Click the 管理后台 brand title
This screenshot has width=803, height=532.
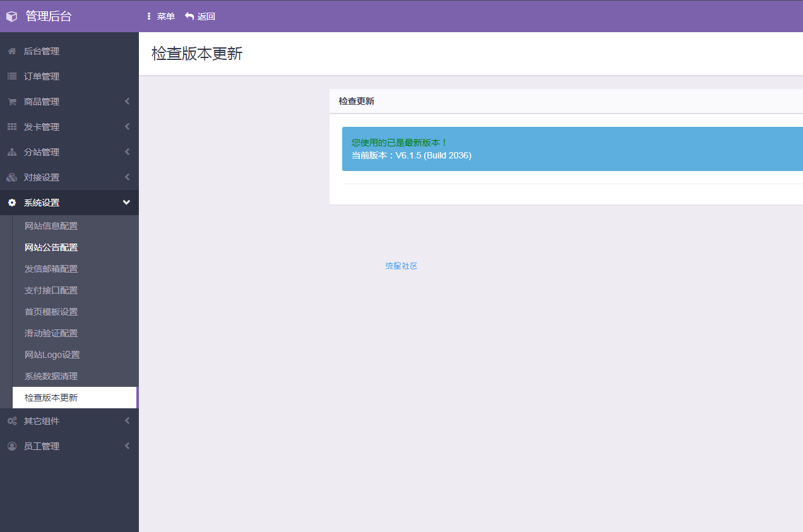49,16
